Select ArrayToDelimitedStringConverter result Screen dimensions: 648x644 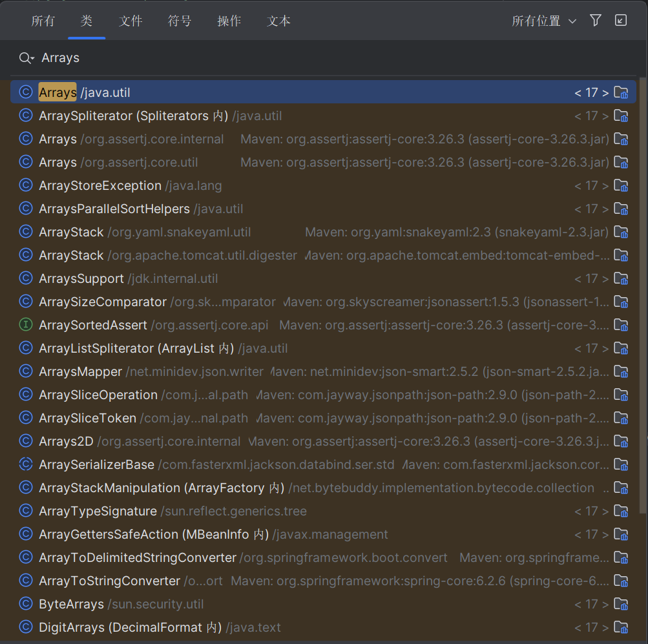(323, 557)
